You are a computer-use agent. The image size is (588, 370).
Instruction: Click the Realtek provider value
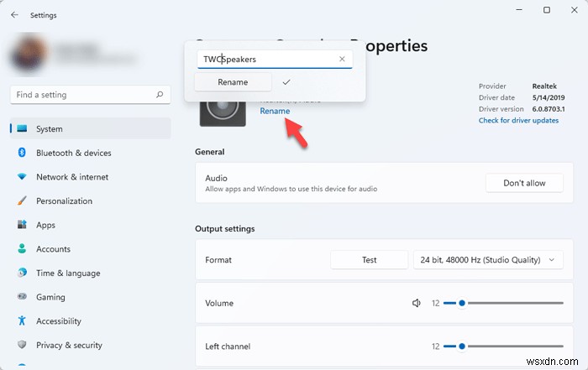coord(544,86)
